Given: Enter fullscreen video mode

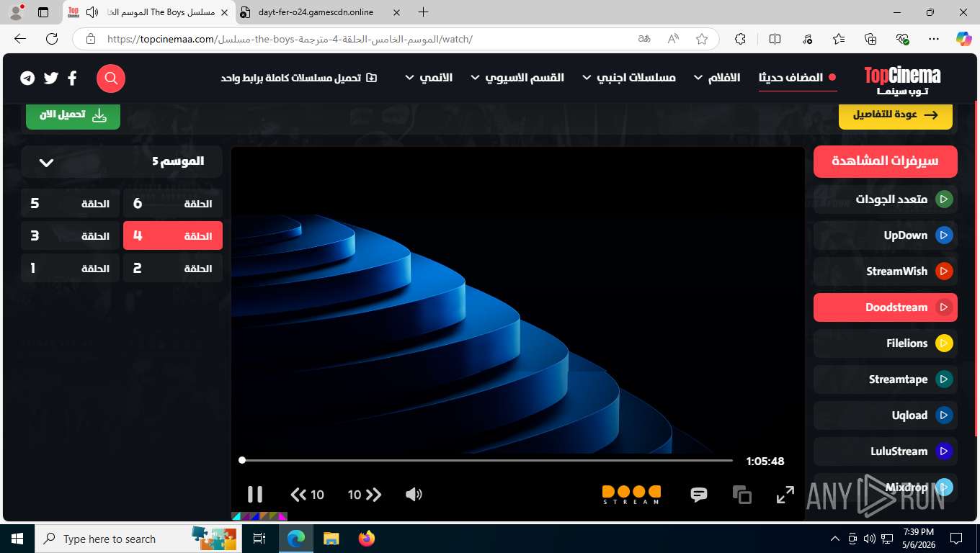Looking at the screenshot, I should [785, 495].
